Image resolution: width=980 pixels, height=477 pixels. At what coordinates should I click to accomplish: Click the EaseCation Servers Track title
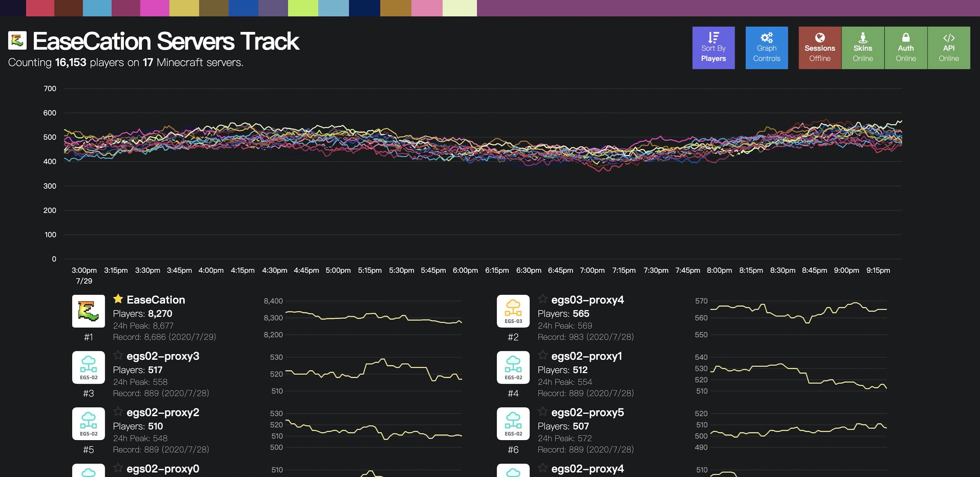[166, 41]
